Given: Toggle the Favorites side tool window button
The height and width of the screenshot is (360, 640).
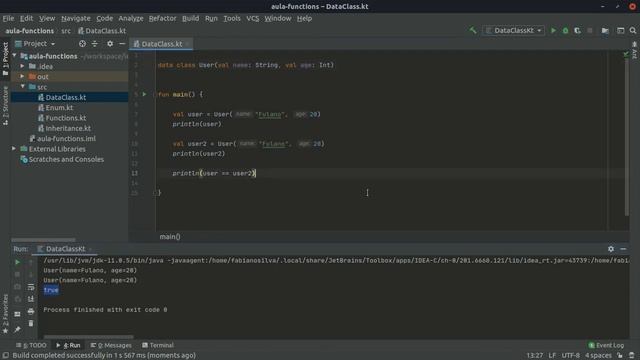Looking at the screenshot, I should [5, 313].
